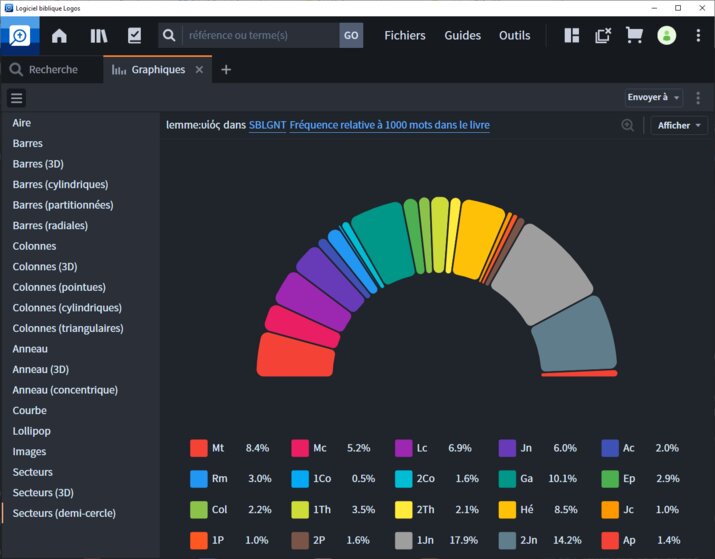Click the close all panels icon
This screenshot has width=715, height=559.
click(x=602, y=36)
